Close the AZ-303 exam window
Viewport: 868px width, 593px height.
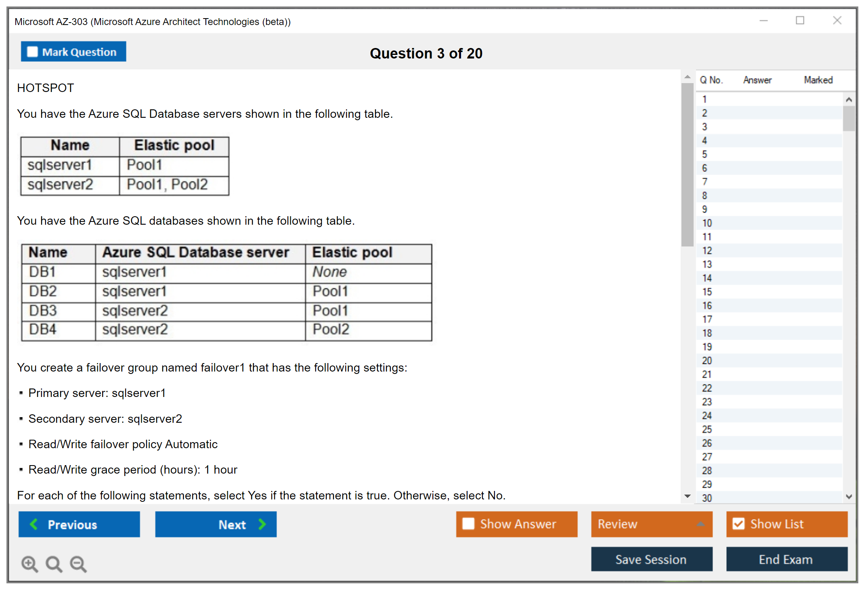point(837,21)
